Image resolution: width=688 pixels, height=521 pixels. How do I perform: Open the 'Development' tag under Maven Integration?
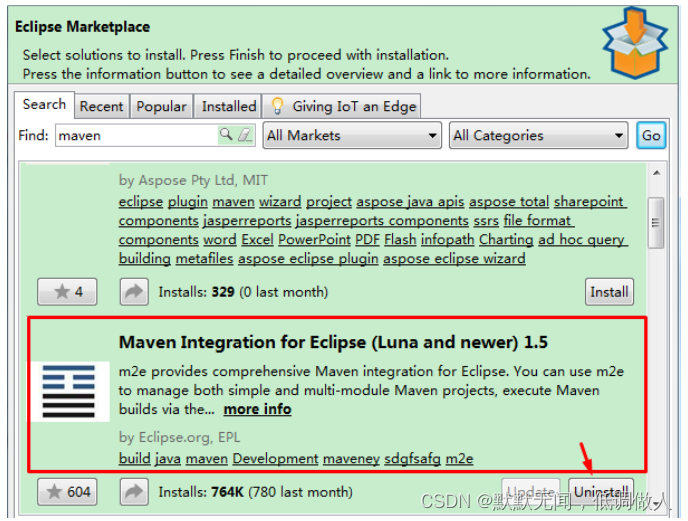pos(275,459)
